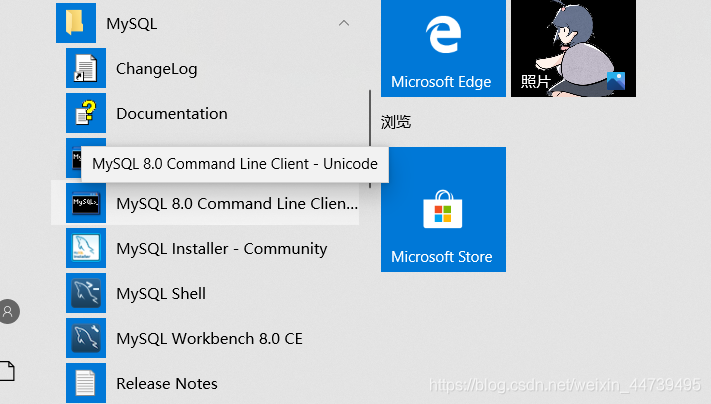Open ChangeLog entry
The height and width of the screenshot is (404, 711).
[x=157, y=69]
